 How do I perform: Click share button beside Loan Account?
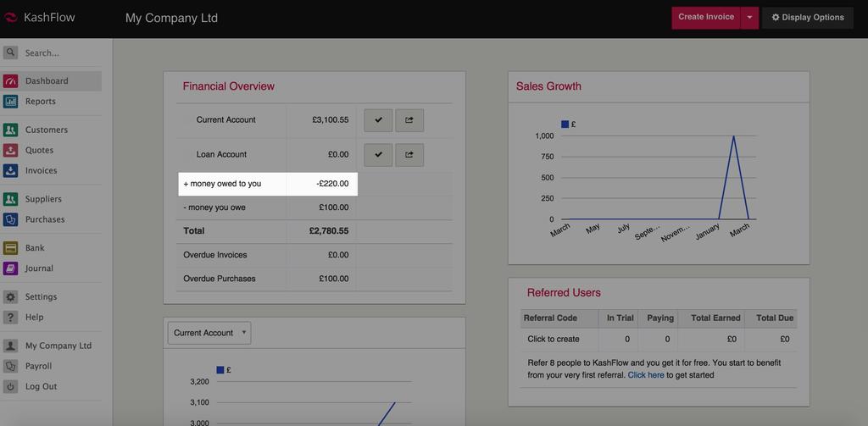(x=409, y=155)
